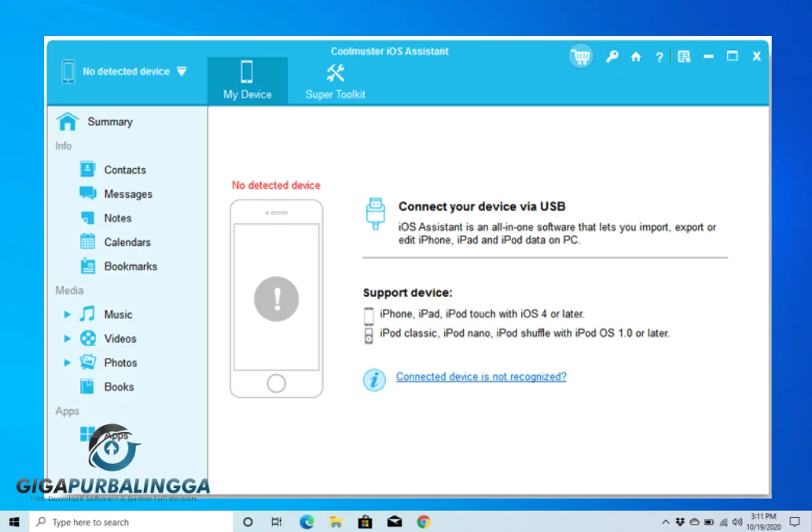Switch to the My Device tab
Image resolution: width=812 pixels, height=532 pixels.
point(247,81)
